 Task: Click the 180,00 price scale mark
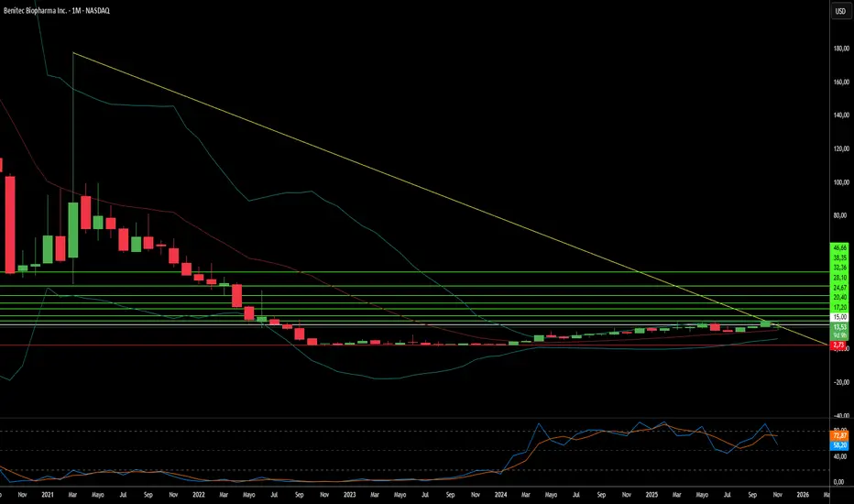[838, 48]
